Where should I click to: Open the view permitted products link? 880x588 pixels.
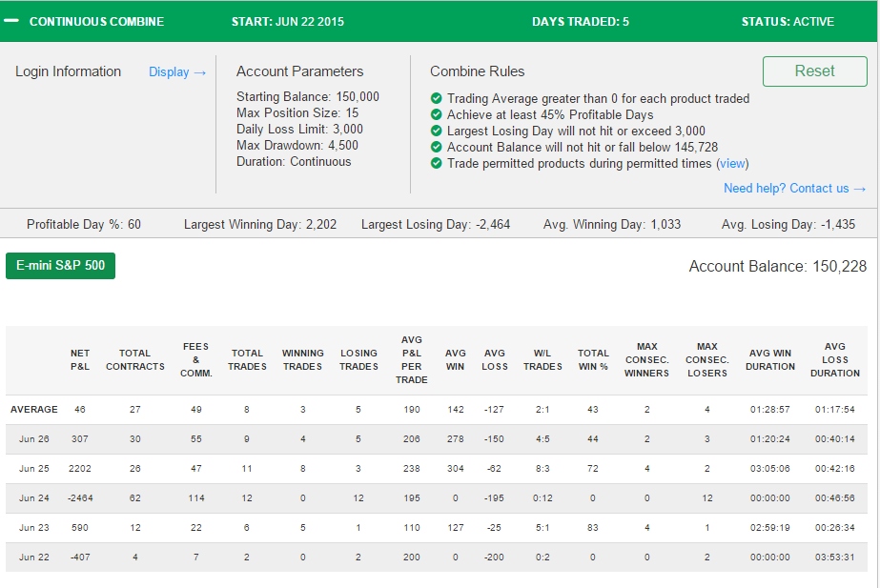tap(732, 163)
